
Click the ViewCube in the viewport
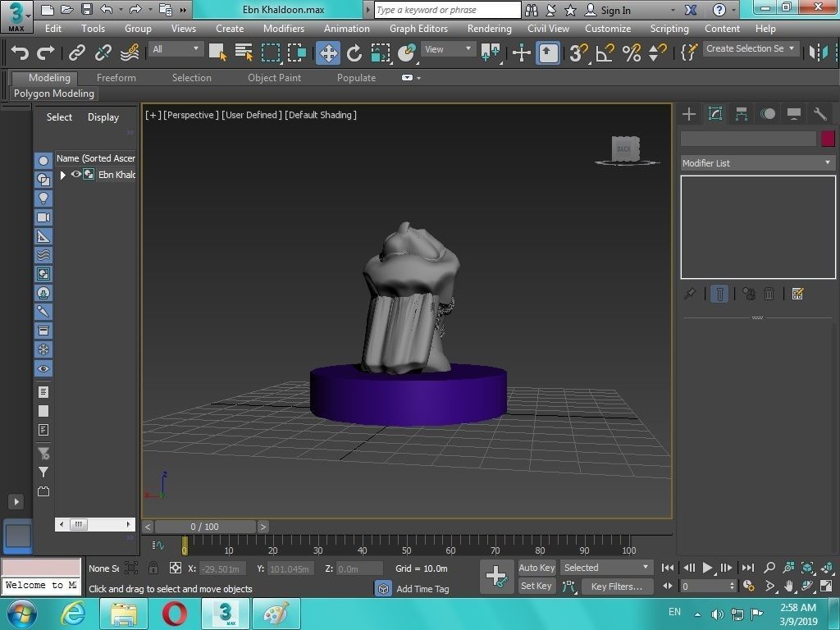tap(626, 149)
